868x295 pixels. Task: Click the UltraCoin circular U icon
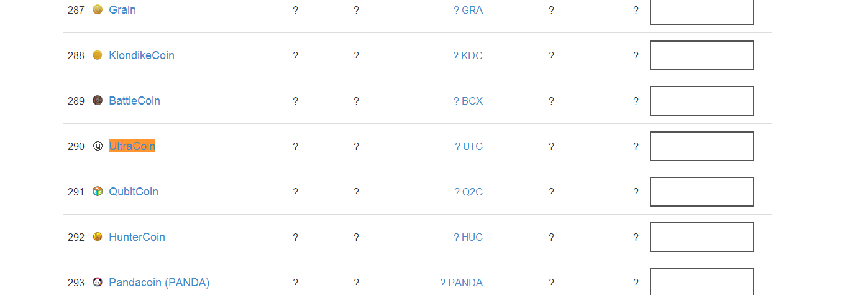click(98, 146)
